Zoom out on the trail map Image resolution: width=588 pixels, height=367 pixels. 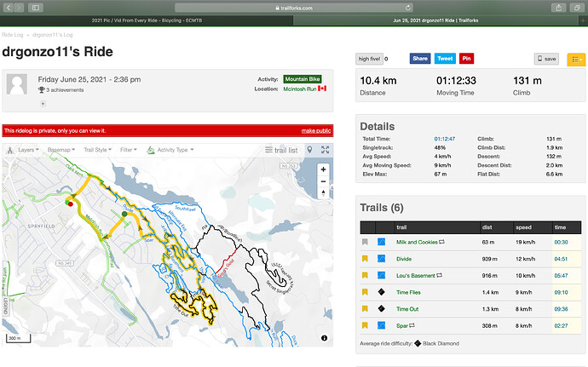(x=323, y=181)
